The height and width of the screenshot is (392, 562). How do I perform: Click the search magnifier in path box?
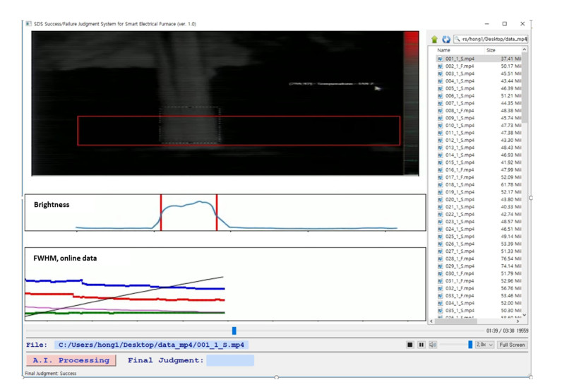click(458, 39)
